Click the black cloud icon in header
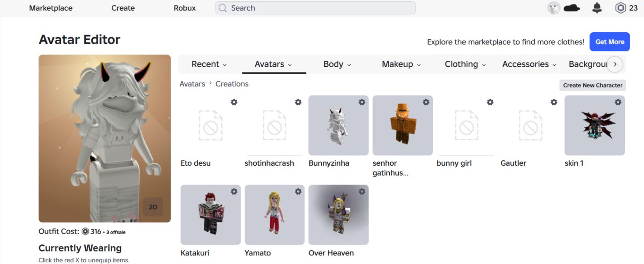Image resolution: width=644 pixels, height=264 pixels. [x=572, y=8]
